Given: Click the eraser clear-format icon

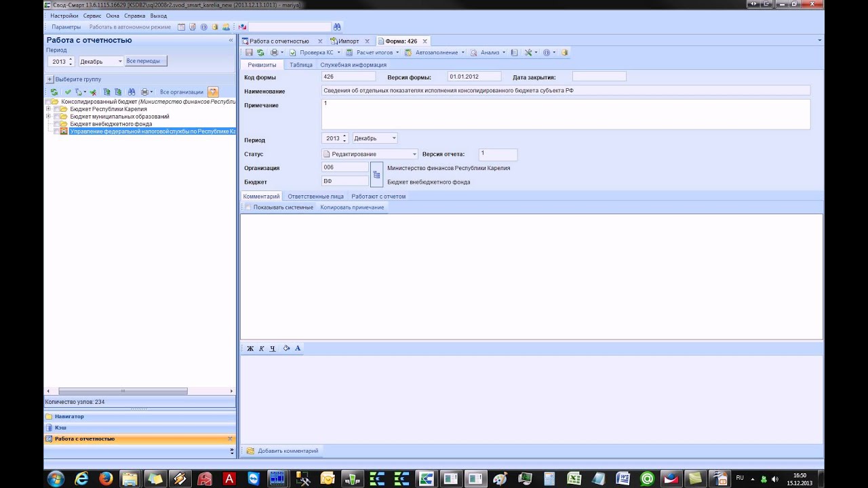Looking at the screenshot, I should (x=286, y=348).
